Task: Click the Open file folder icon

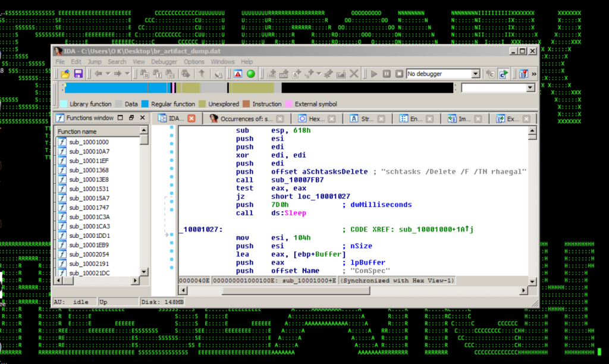Action: [65, 74]
